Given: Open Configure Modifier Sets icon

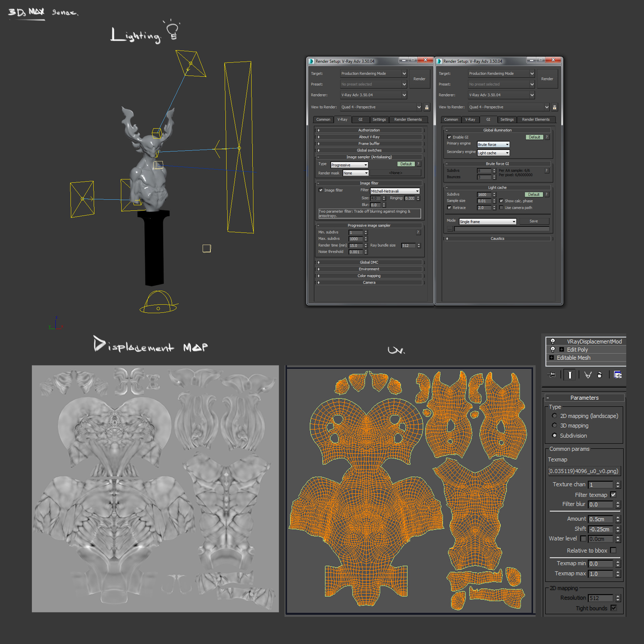Looking at the screenshot, I should [618, 375].
